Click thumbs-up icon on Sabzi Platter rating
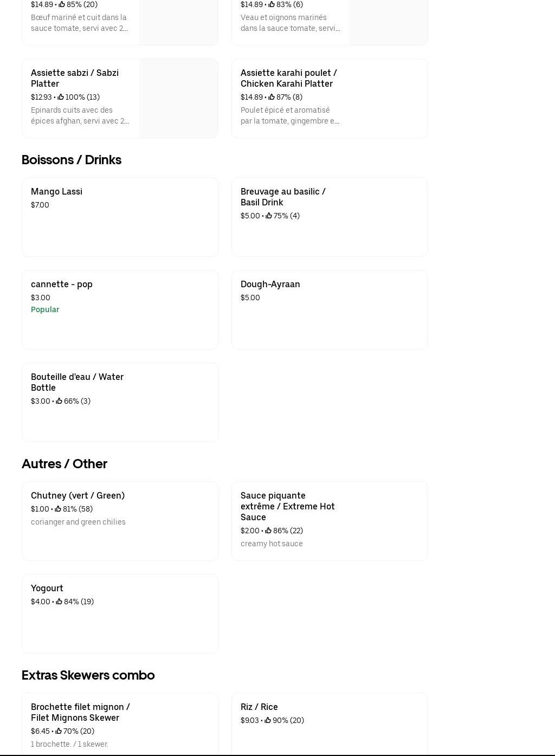The height and width of the screenshot is (756, 555). (x=61, y=98)
